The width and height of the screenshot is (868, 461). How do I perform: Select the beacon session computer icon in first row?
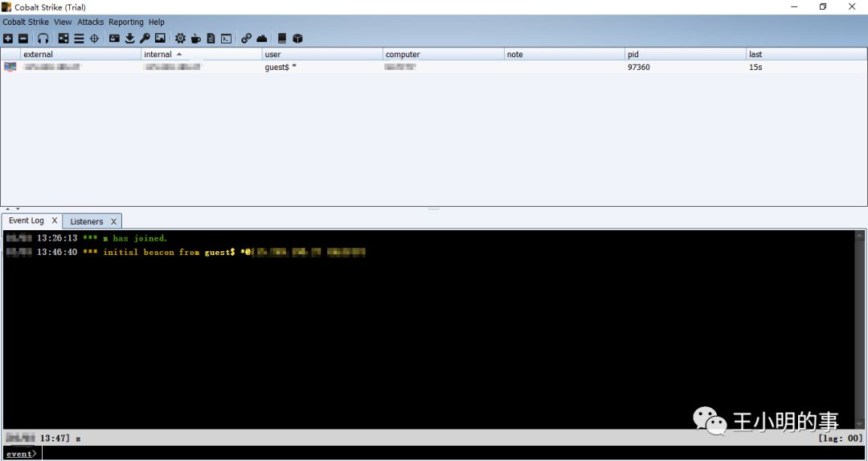click(10, 67)
